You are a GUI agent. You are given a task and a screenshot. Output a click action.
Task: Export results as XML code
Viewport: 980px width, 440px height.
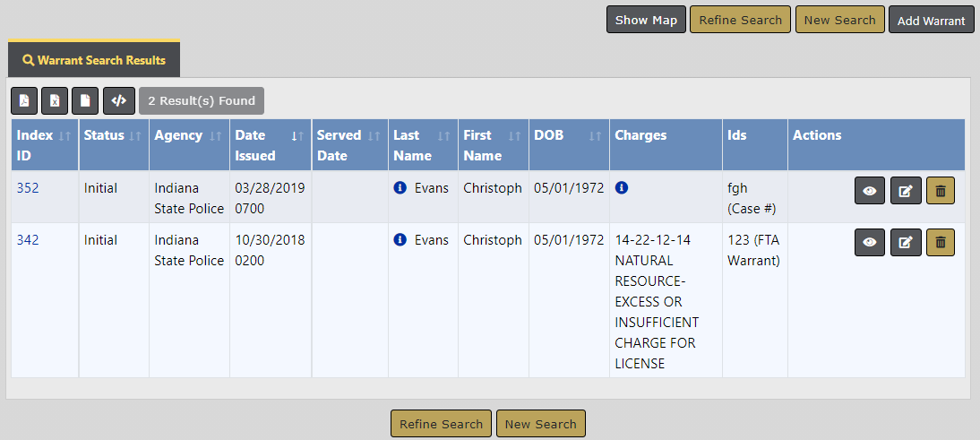click(119, 100)
